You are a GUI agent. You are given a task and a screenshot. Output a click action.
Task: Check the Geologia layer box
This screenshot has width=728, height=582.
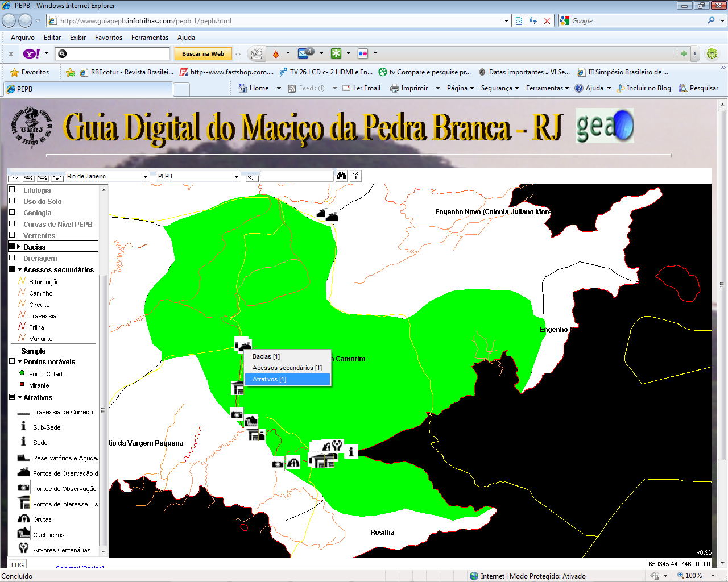[x=12, y=213]
